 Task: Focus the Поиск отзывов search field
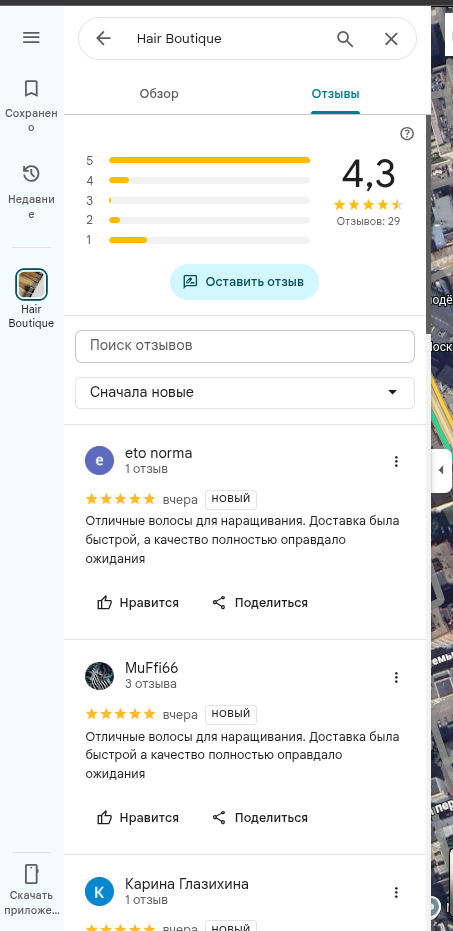245,346
